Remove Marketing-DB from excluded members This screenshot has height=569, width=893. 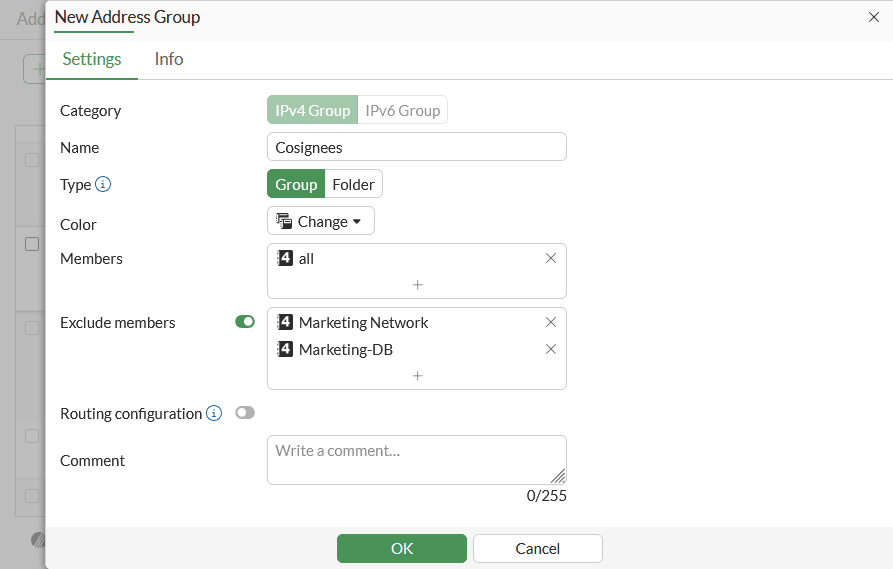551,349
